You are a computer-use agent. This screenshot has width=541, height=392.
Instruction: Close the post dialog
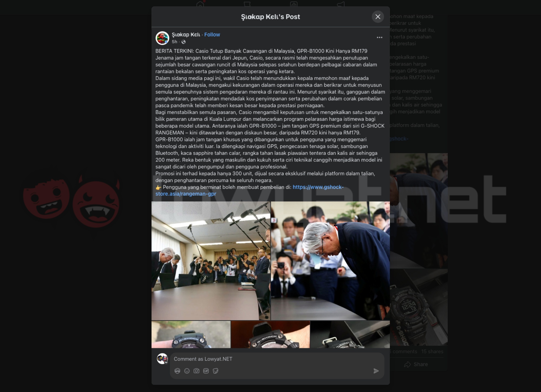pos(378,17)
